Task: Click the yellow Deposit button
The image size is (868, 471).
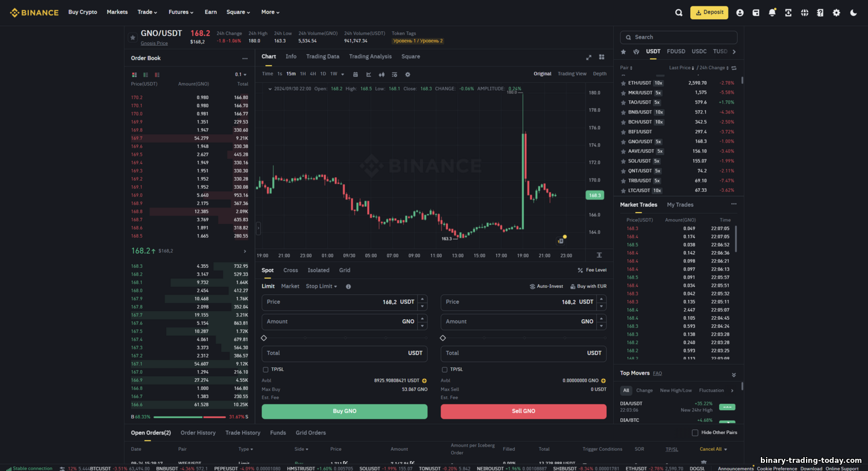Action: 709,12
